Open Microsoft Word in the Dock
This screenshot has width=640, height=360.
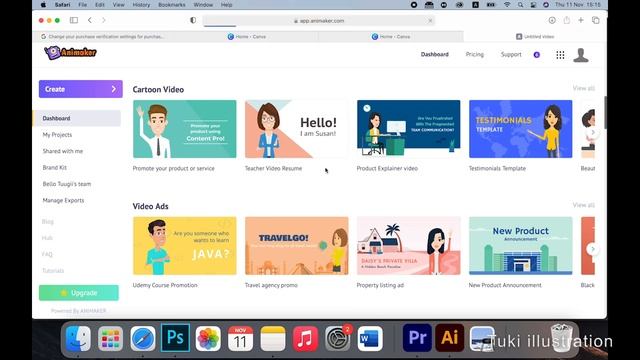(x=370, y=338)
